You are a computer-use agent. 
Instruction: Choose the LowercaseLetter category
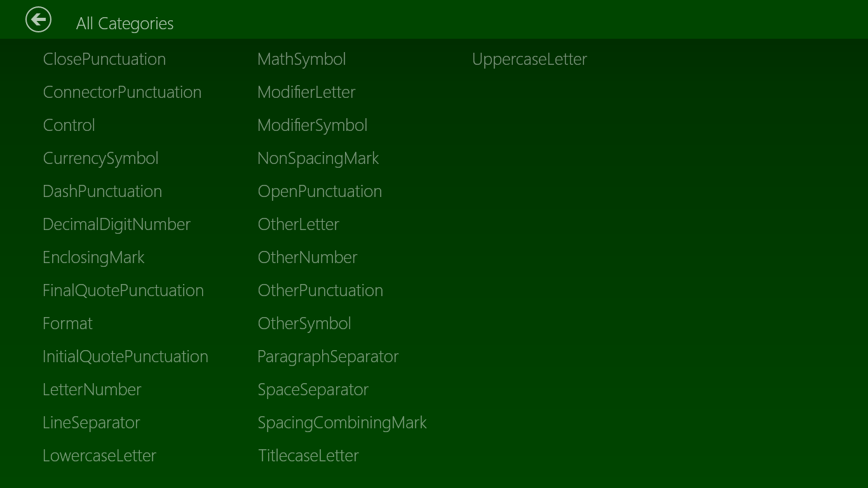[x=99, y=456]
